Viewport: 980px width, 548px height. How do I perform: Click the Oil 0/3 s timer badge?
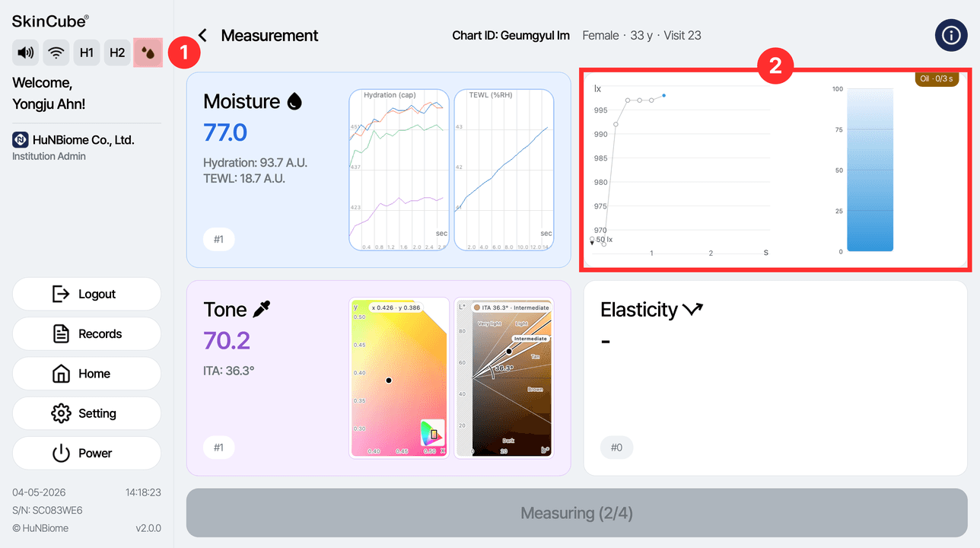pyautogui.click(x=936, y=78)
